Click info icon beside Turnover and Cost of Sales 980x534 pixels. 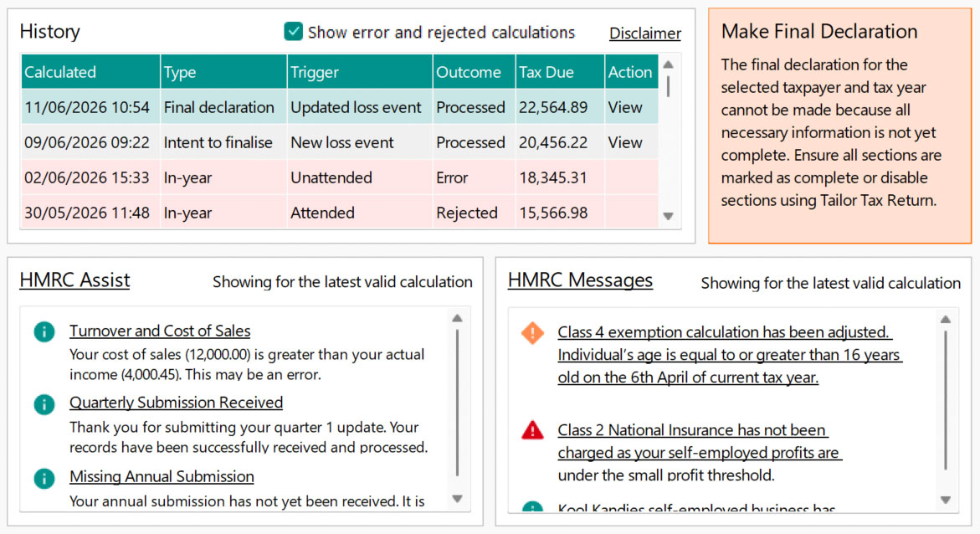click(x=44, y=331)
